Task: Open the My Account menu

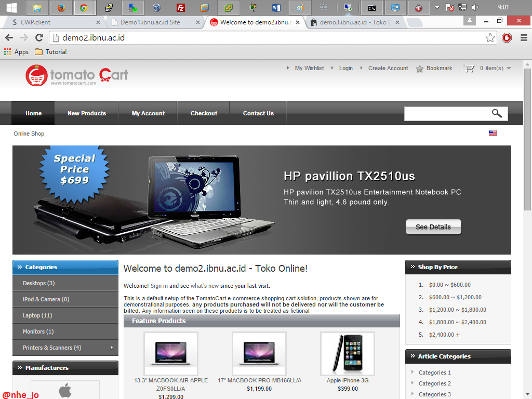Action: [148, 113]
